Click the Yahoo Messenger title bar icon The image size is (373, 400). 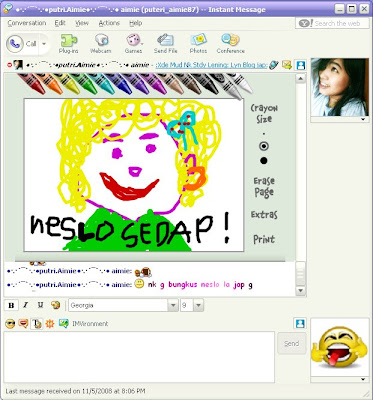pyautogui.click(x=8, y=9)
